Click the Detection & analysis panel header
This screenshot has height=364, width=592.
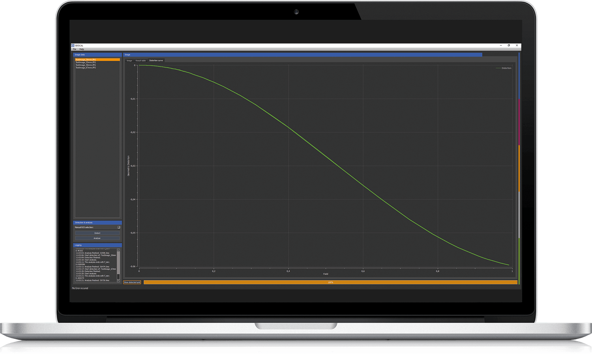(x=97, y=222)
